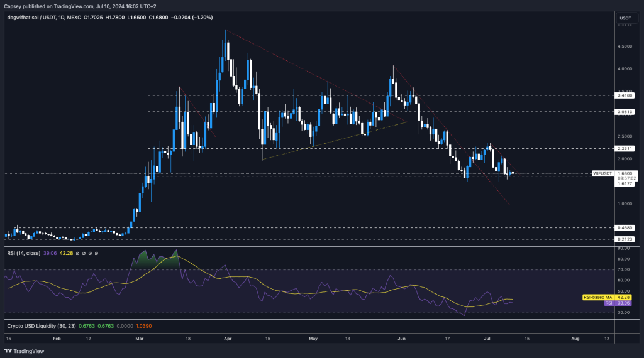The image size is (644, 358).
Task: Click the change value −0.0204 (−1.20%)
Action: (x=192, y=18)
